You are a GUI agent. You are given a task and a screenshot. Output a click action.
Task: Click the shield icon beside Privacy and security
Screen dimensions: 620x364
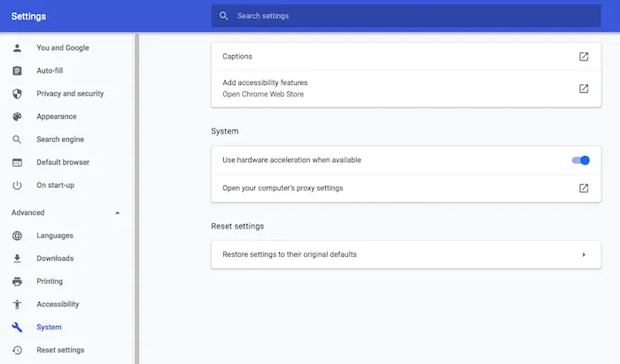pyautogui.click(x=17, y=94)
